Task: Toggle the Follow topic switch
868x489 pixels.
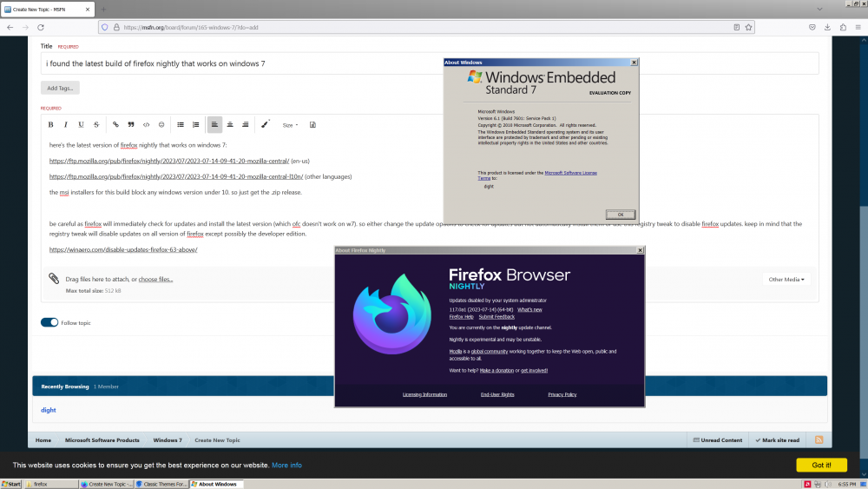Action: pyautogui.click(x=49, y=323)
